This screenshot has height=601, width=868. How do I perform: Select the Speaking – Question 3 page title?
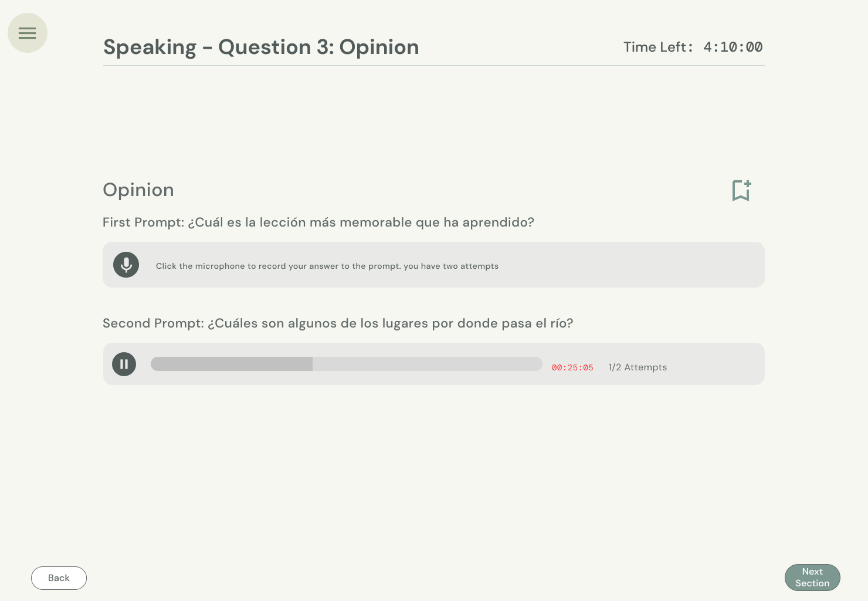click(261, 47)
